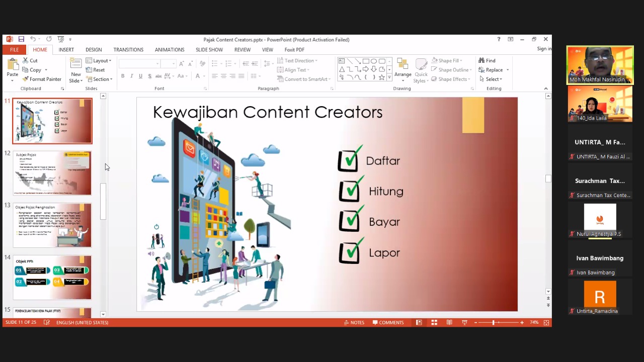Viewport: 644px width, 362px height.
Task: Start Slide Show from status bar icon
Action: click(464, 322)
